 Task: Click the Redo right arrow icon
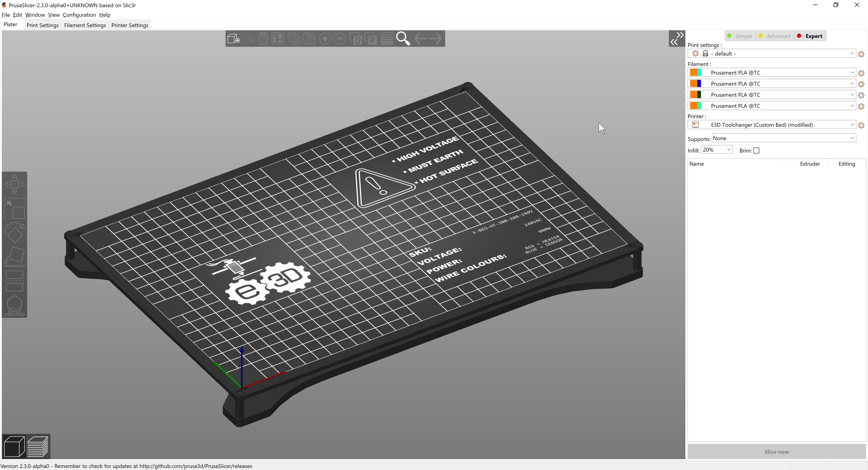coord(435,38)
